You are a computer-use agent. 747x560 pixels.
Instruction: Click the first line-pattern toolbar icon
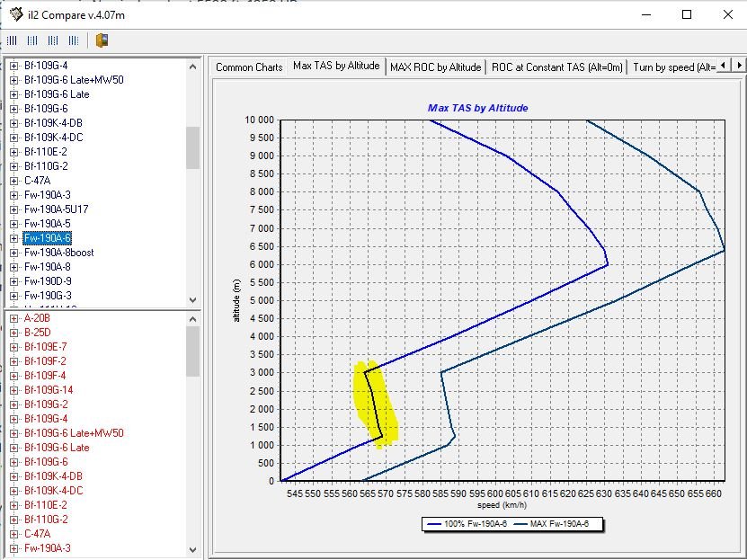coord(13,40)
